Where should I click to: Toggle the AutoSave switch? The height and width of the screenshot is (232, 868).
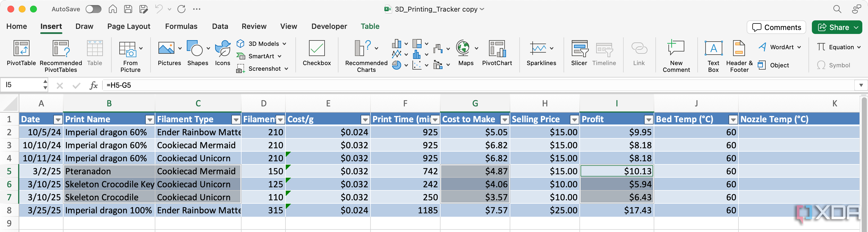click(x=93, y=9)
